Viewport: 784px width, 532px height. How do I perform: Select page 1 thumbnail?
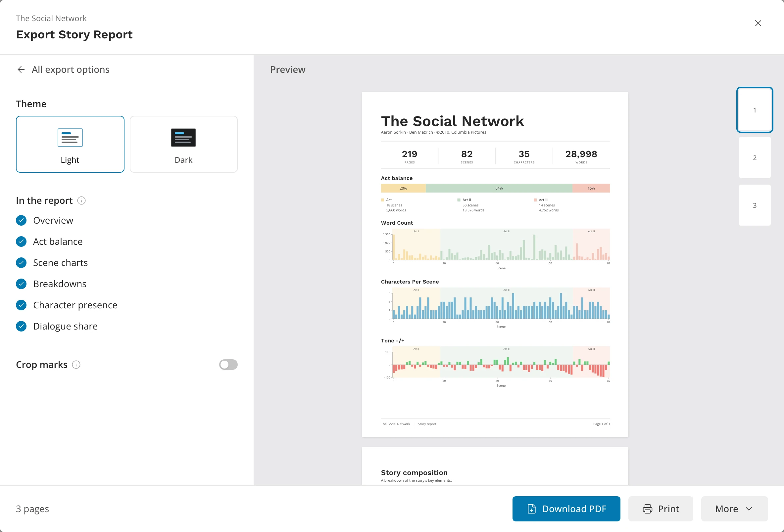click(755, 110)
